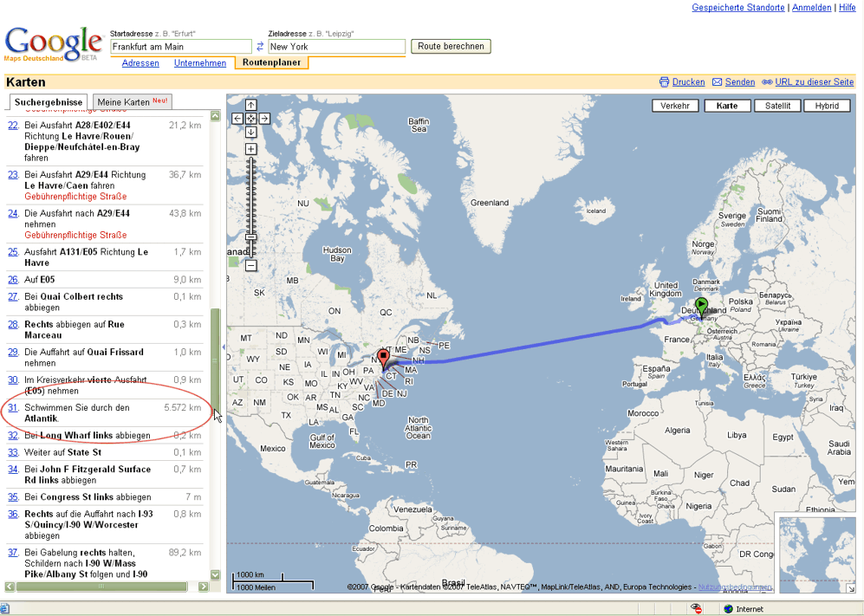Open direction step 22 link
This screenshot has height=616, width=864.
tap(13, 126)
